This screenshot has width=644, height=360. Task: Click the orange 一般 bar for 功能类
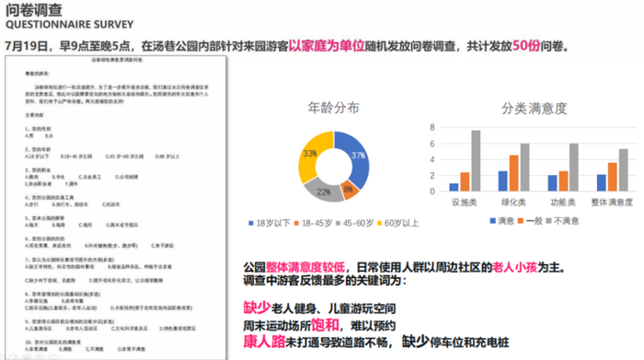563,180
